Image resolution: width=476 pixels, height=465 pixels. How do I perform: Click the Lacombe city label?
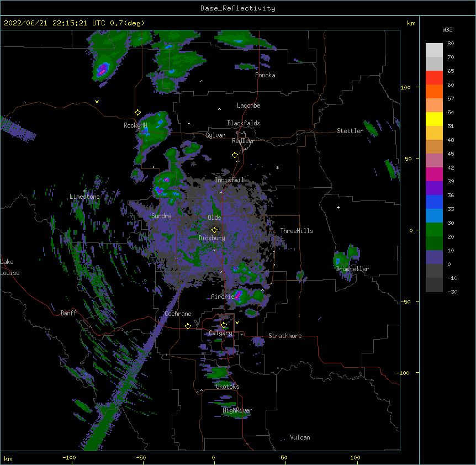pyautogui.click(x=248, y=105)
